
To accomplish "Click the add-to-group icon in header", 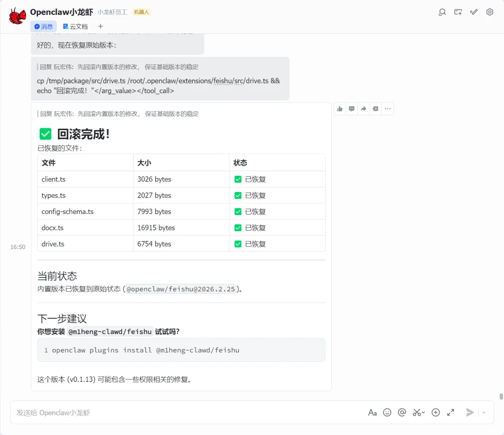I will (458, 12).
